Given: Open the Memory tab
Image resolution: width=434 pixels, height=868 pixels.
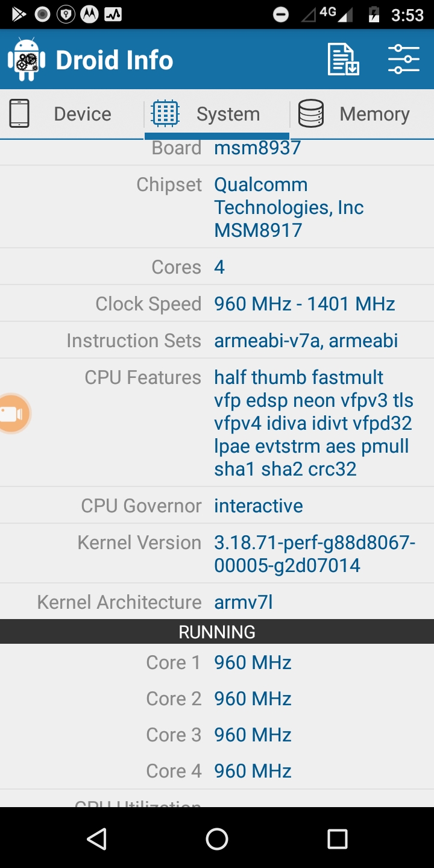Looking at the screenshot, I should tap(374, 113).
